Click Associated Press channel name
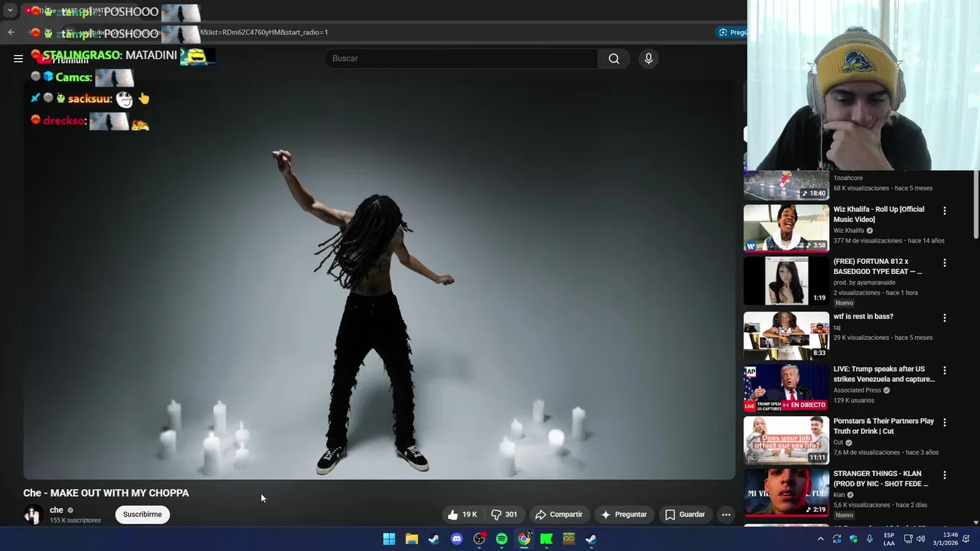The image size is (980, 551). tap(857, 390)
